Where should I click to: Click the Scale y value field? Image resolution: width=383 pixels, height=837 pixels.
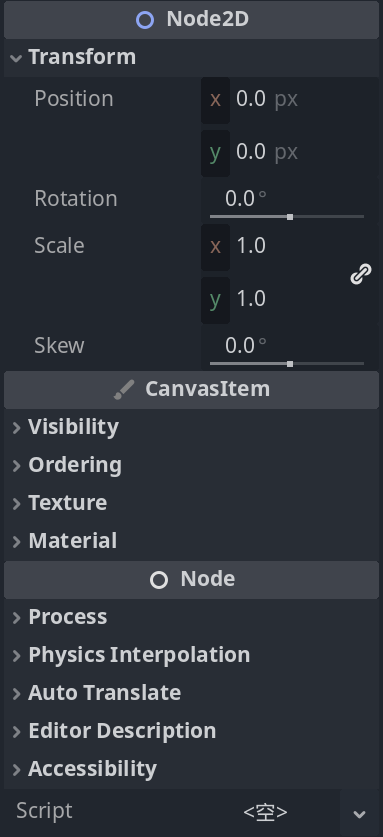[272, 300]
